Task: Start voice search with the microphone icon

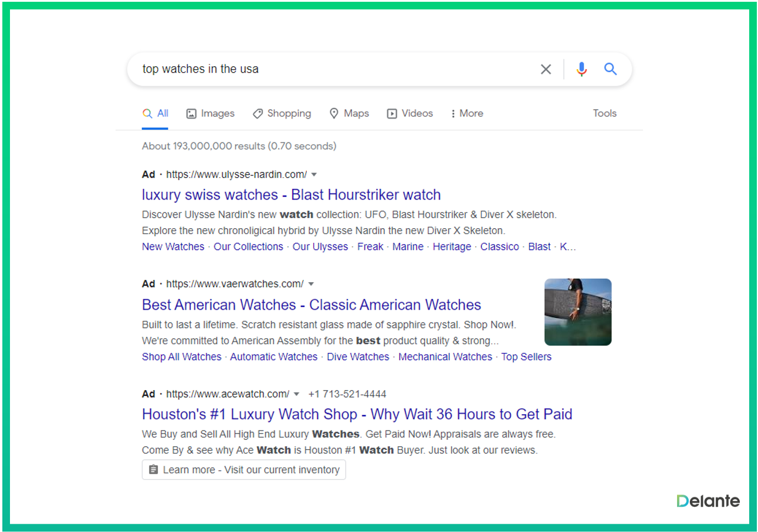Action: tap(581, 69)
